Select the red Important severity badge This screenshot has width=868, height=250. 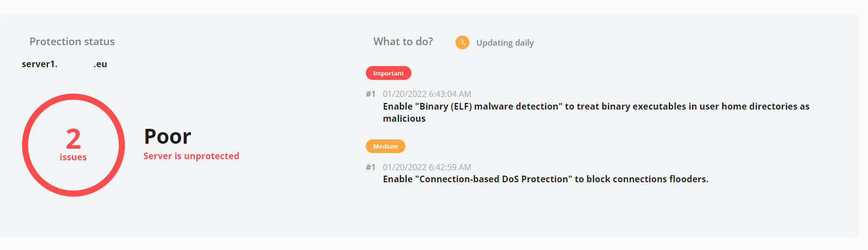[x=388, y=73]
